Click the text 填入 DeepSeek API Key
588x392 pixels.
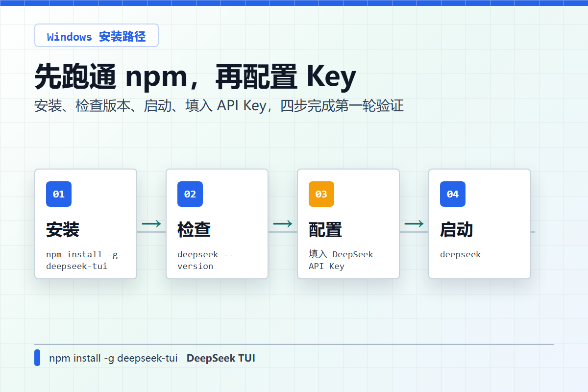pyautogui.click(x=341, y=260)
